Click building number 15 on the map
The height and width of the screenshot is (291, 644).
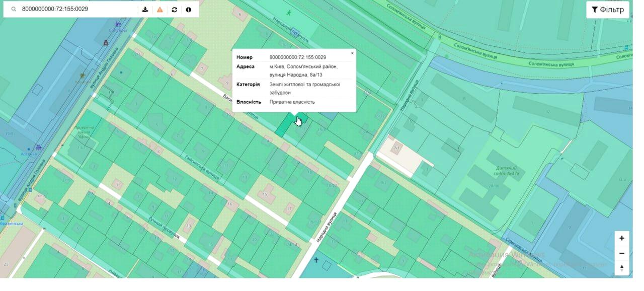click(265, 194)
